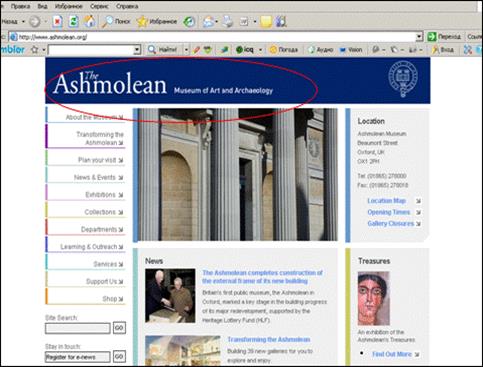
Task: Expand the Rambler search box dropdown
Action: click(x=137, y=50)
